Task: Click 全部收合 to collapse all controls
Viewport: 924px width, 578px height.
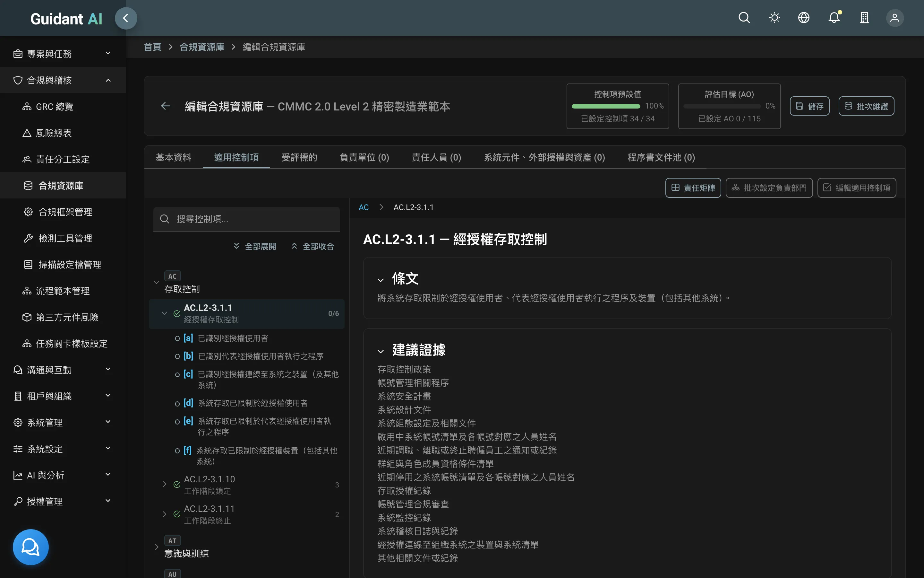Action: (x=313, y=246)
